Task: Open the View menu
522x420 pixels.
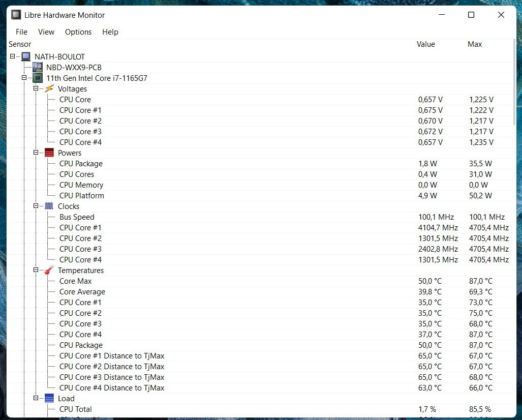Action: (46, 32)
